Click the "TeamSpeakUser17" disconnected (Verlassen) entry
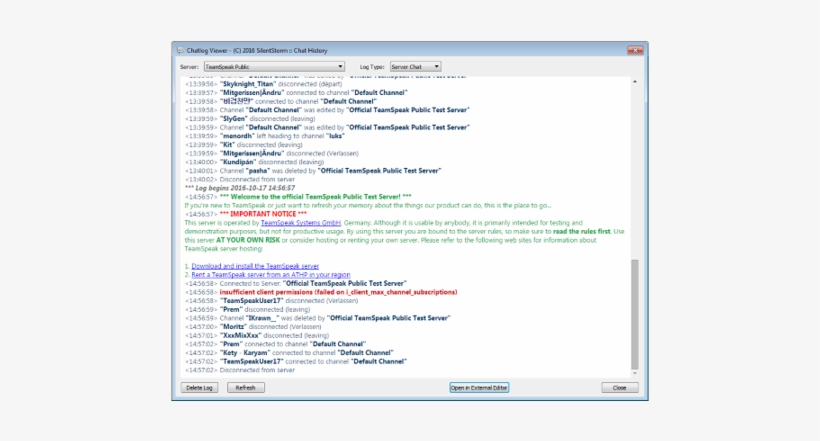 (271, 301)
